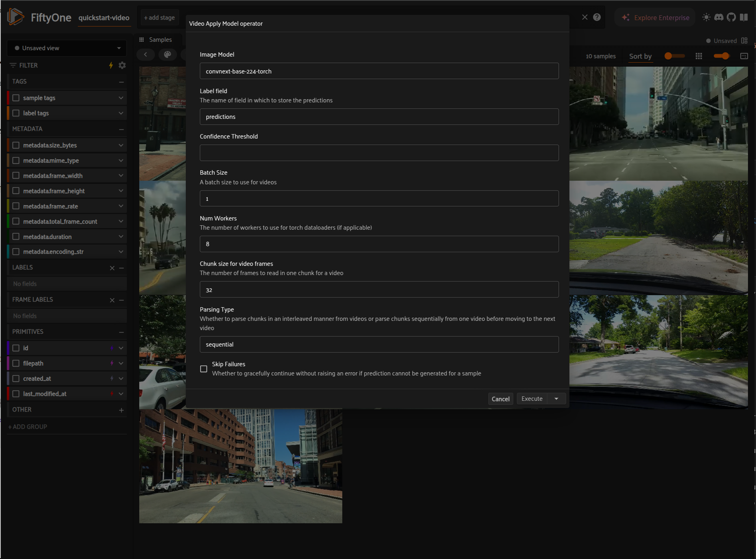This screenshot has height=559, width=756.
Task: Check the label tags checkbox
Action: (x=16, y=113)
